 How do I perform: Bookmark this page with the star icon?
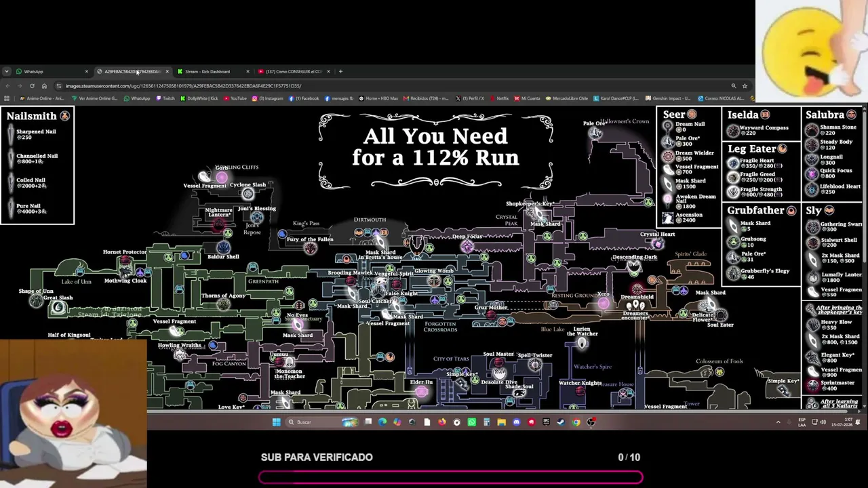click(745, 86)
